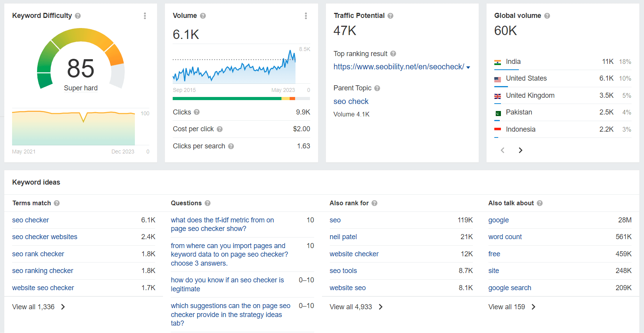
Task: Open the Volume card three-dot menu
Action: coord(306,16)
